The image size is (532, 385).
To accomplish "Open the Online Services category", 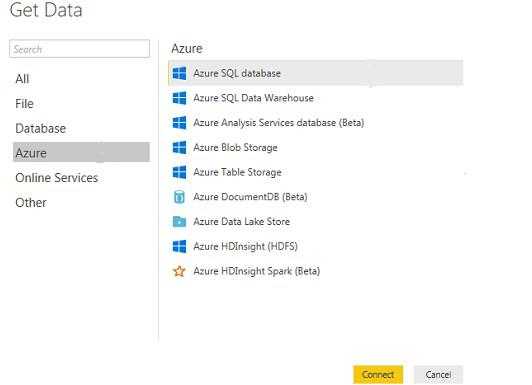I will [57, 178].
